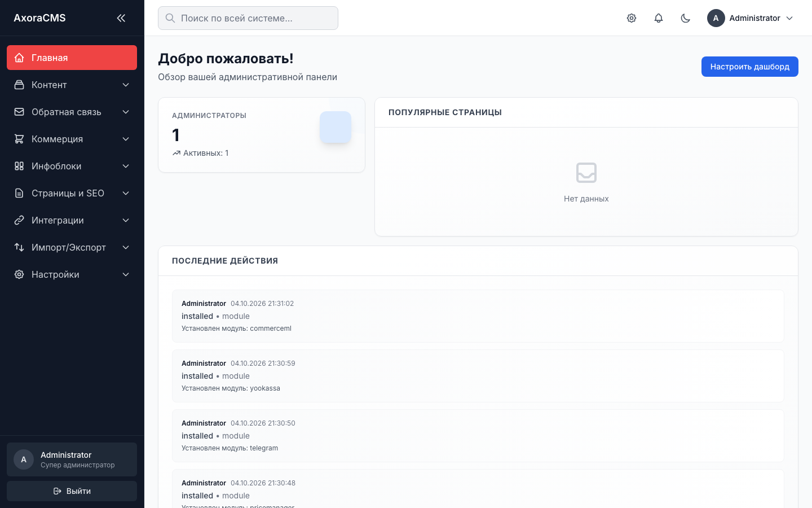Click the arrows icon for Импорт/Экспорт

19,247
